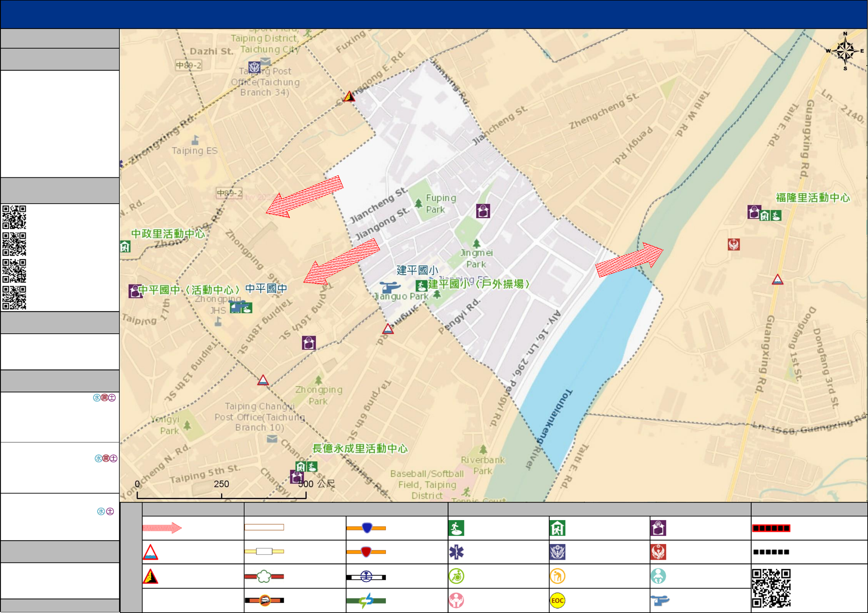Image resolution: width=868 pixels, height=613 pixels.
Task: Click the evacuation arrow symbol in the legend
Action: tap(162, 528)
